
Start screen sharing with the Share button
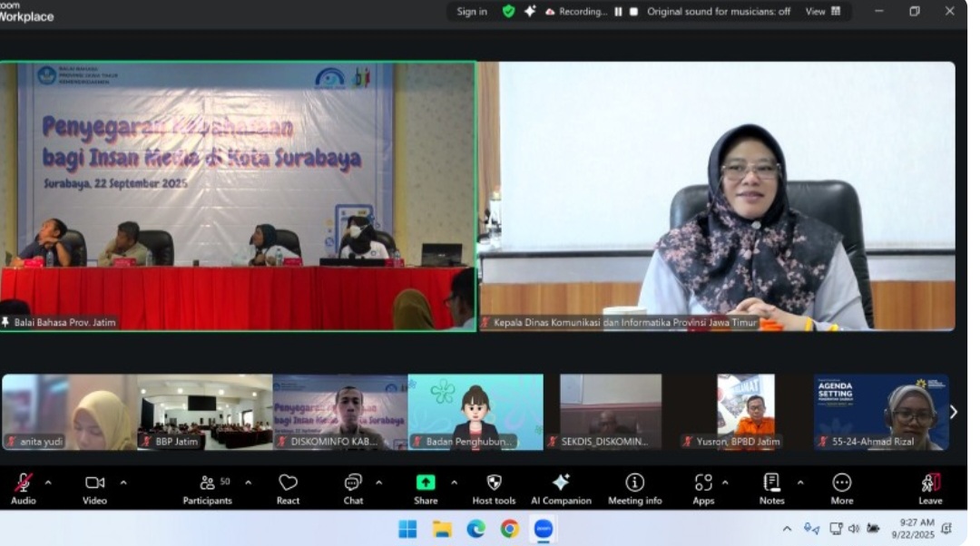click(426, 489)
